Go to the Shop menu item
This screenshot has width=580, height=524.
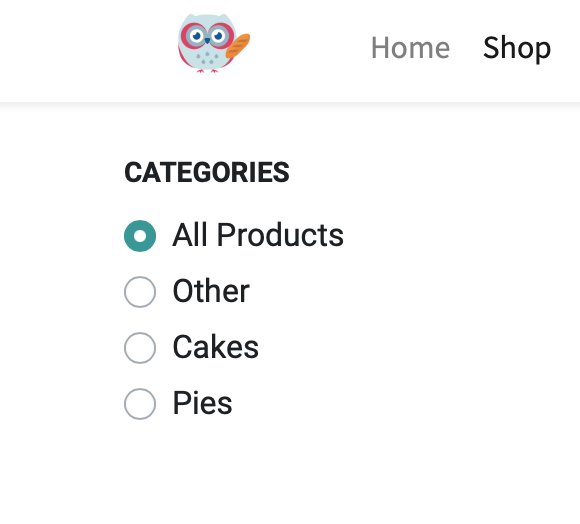tap(517, 47)
